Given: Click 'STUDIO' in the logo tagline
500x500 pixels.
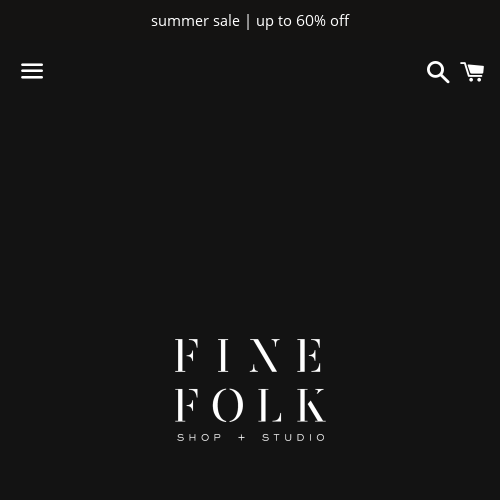Looking at the screenshot, I should tap(293, 437).
